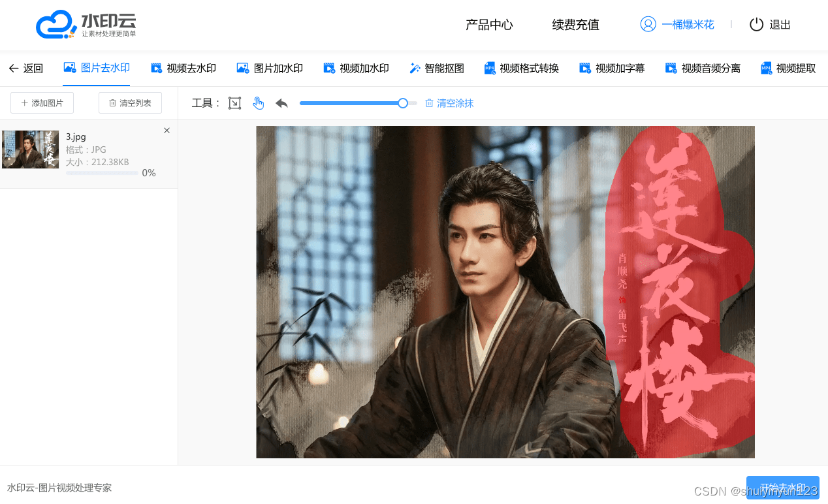Open 产品中心 menu

tap(489, 25)
